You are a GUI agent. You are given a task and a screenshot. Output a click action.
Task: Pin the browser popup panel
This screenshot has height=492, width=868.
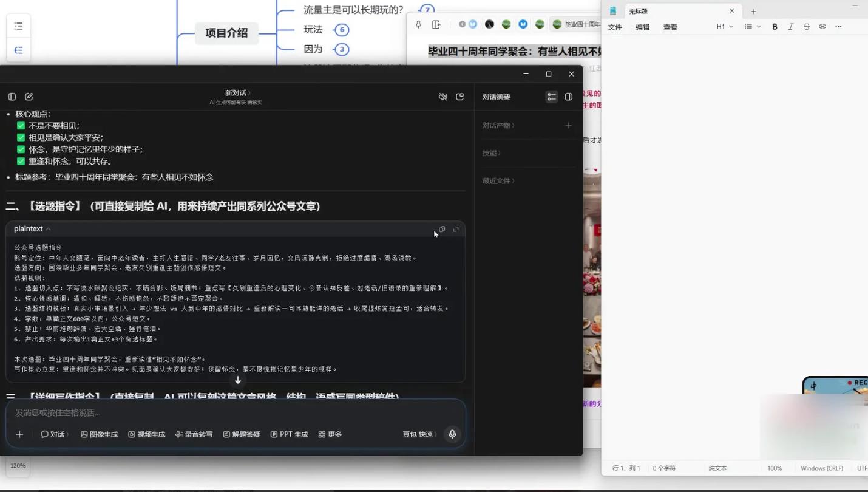418,24
